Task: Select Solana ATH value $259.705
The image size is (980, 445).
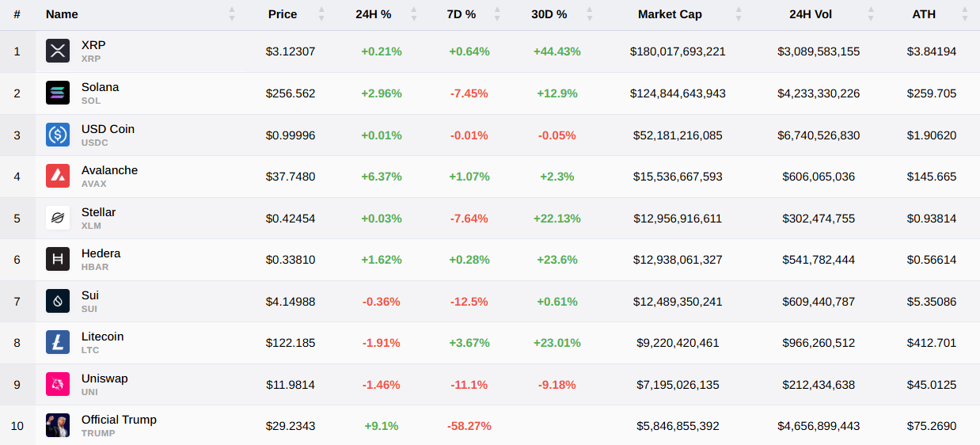Action: [x=932, y=93]
